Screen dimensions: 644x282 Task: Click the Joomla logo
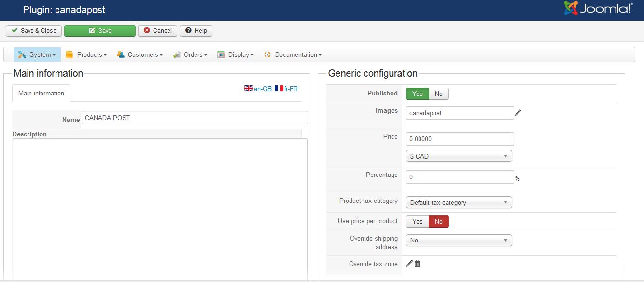point(598,9)
